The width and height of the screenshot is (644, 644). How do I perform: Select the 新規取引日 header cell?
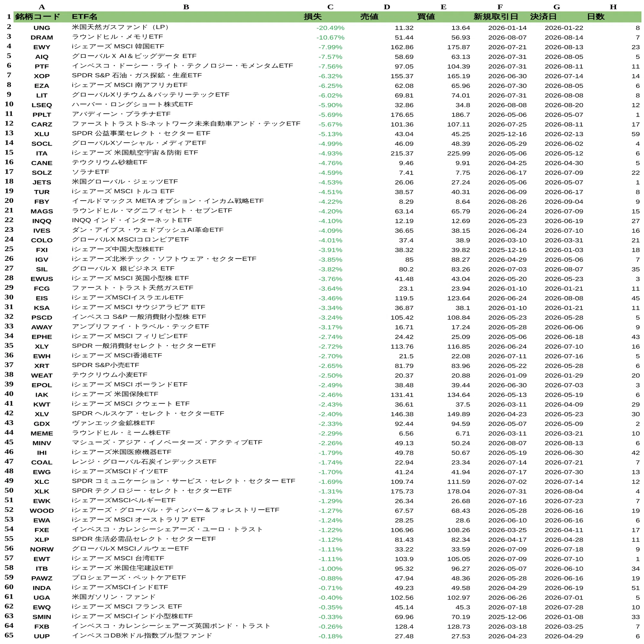[x=496, y=17]
